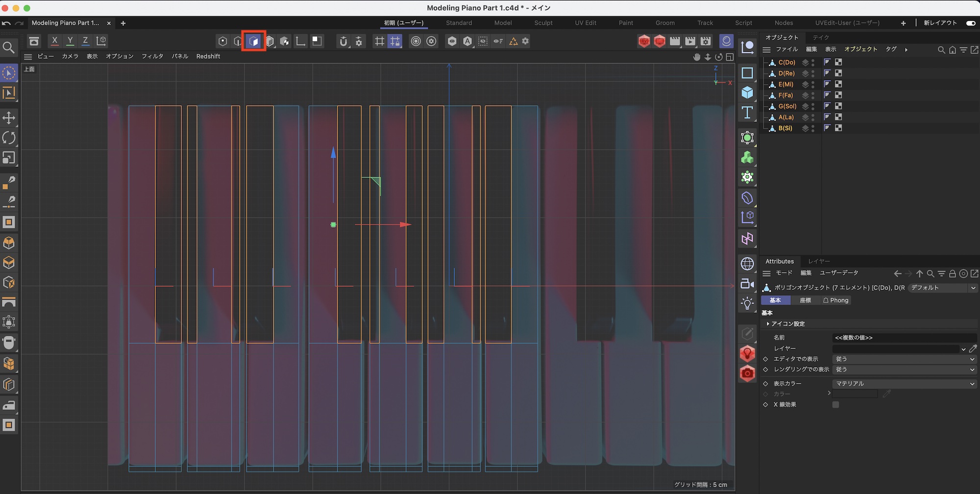Open the search magnifier in left toolbar

pyautogui.click(x=9, y=47)
